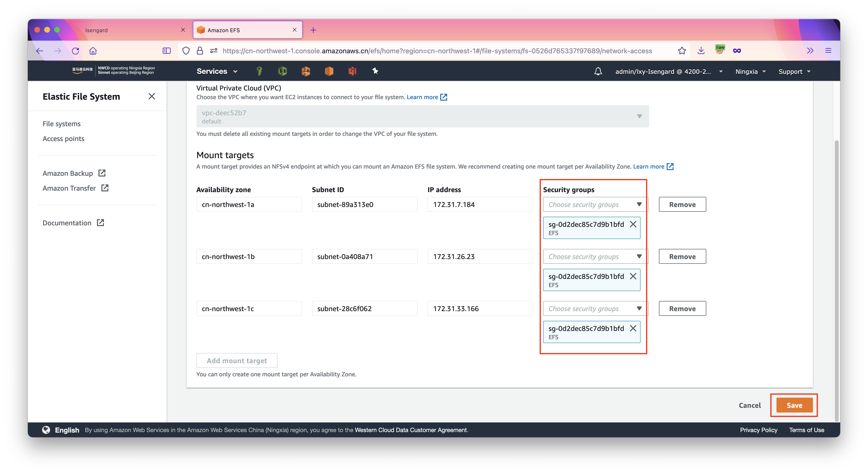
Task: Select the Amazon EFS tab
Action: tap(247, 30)
